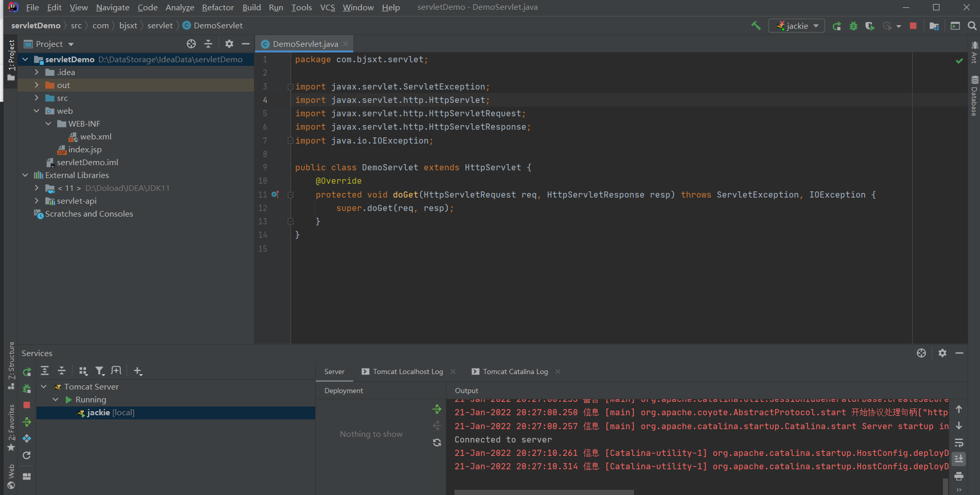The image size is (980, 495).
Task: Open the Refactor menu
Action: (217, 7)
